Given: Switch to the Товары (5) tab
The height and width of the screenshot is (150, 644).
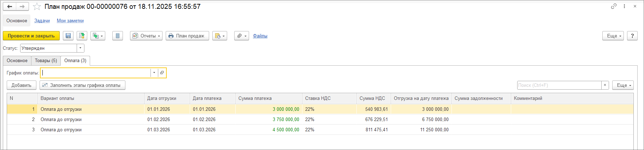Looking at the screenshot, I should point(46,60).
